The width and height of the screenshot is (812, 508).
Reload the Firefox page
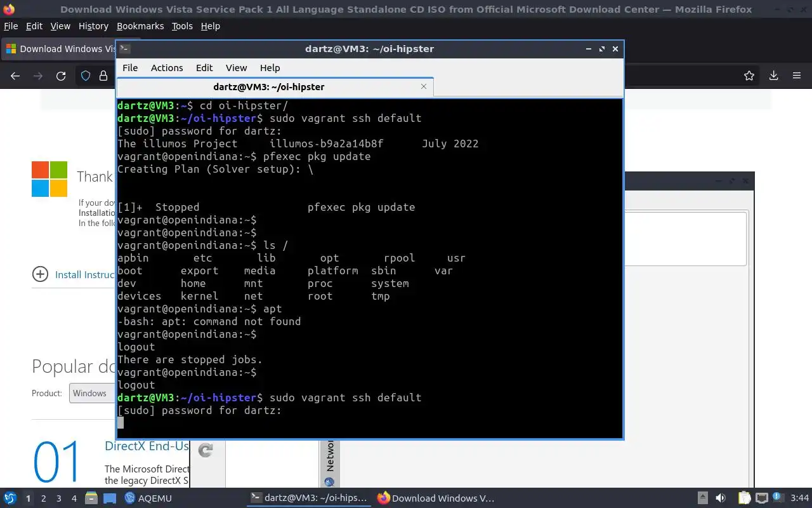click(x=61, y=76)
